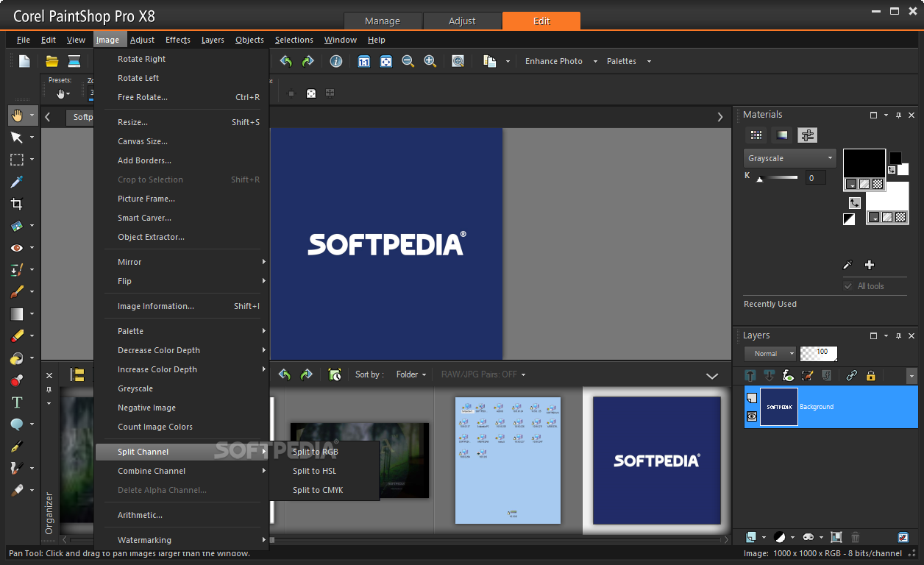This screenshot has width=924, height=565.
Task: Click the Palettes toolbar button
Action: pyautogui.click(x=622, y=62)
